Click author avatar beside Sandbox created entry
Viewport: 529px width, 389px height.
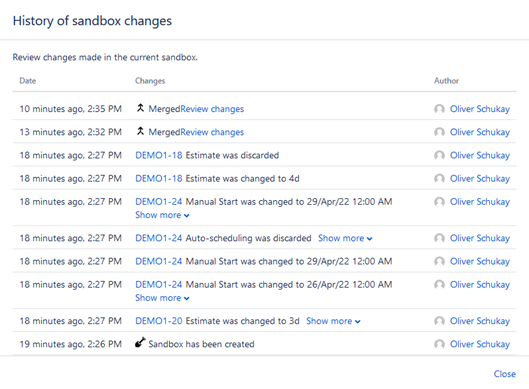(x=439, y=344)
